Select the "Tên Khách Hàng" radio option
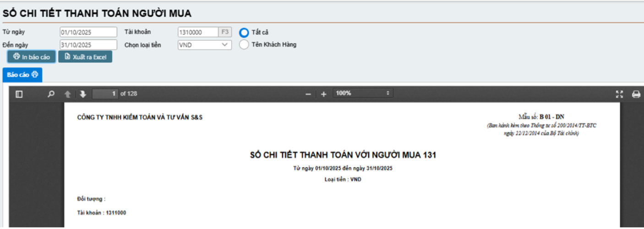This screenshot has width=644, height=229. pos(245,45)
